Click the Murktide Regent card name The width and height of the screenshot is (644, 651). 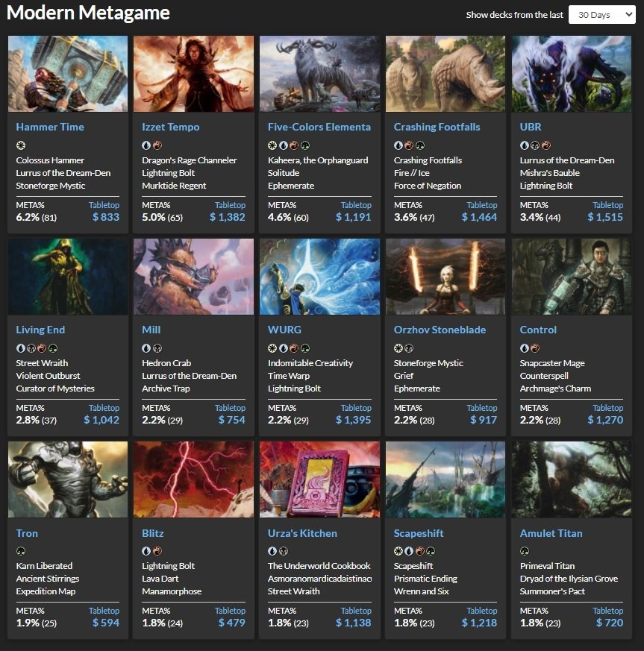pos(174,186)
